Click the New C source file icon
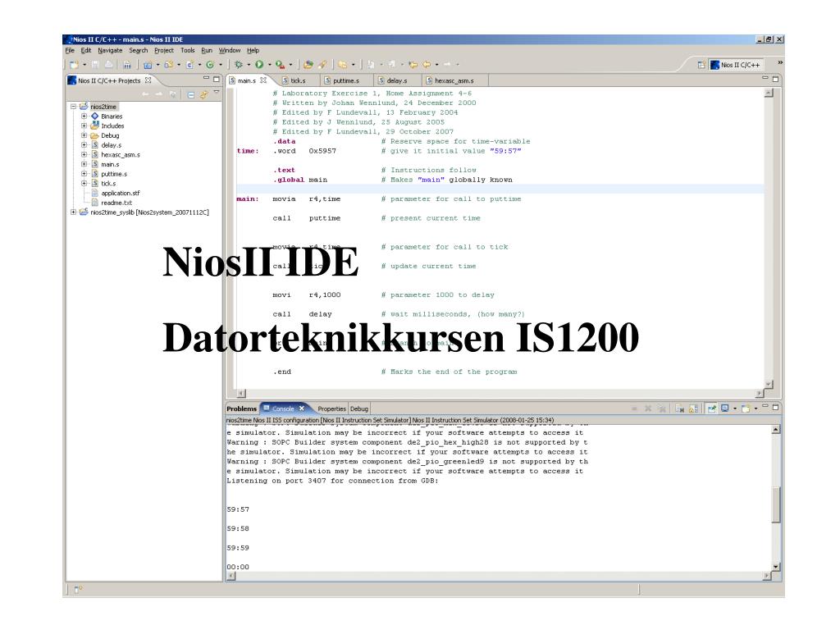 [189, 64]
